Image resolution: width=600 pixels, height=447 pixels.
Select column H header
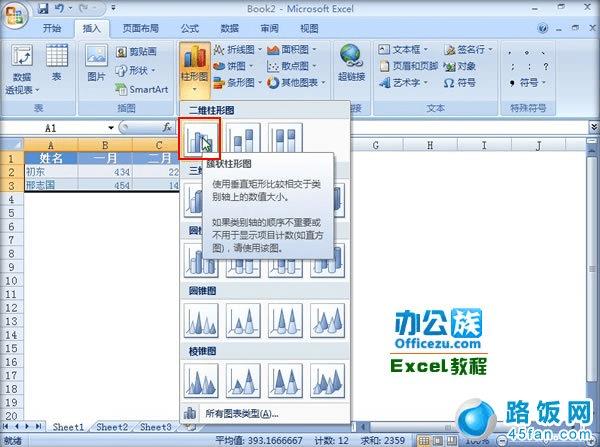click(x=430, y=145)
